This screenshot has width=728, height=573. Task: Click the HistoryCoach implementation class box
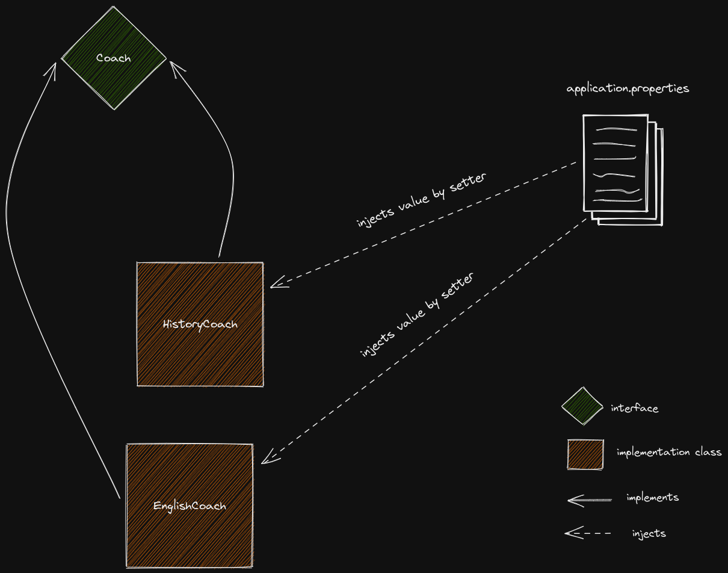point(200,323)
